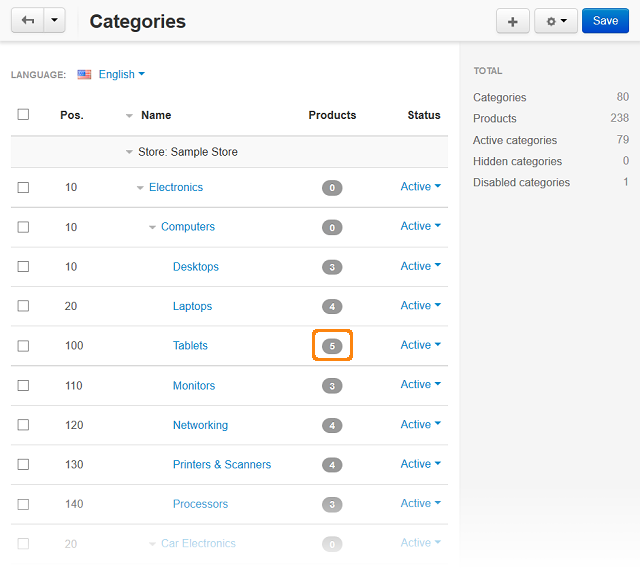The width and height of the screenshot is (640, 571).
Task: Open the Networking Active status dropdown
Action: coord(420,424)
